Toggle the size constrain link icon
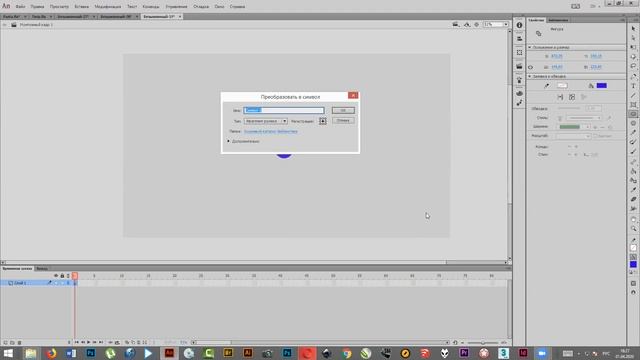Viewport: 640px width, 360px height. (x=531, y=67)
